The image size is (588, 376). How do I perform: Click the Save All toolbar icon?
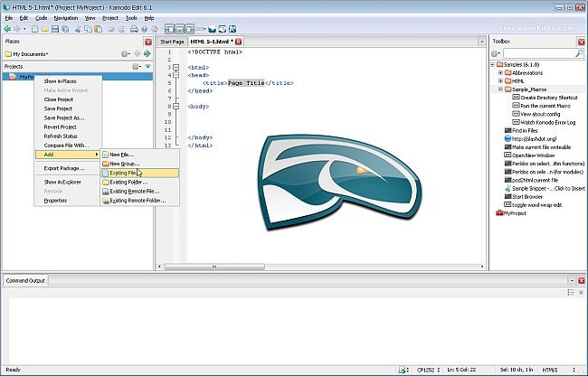point(65,29)
